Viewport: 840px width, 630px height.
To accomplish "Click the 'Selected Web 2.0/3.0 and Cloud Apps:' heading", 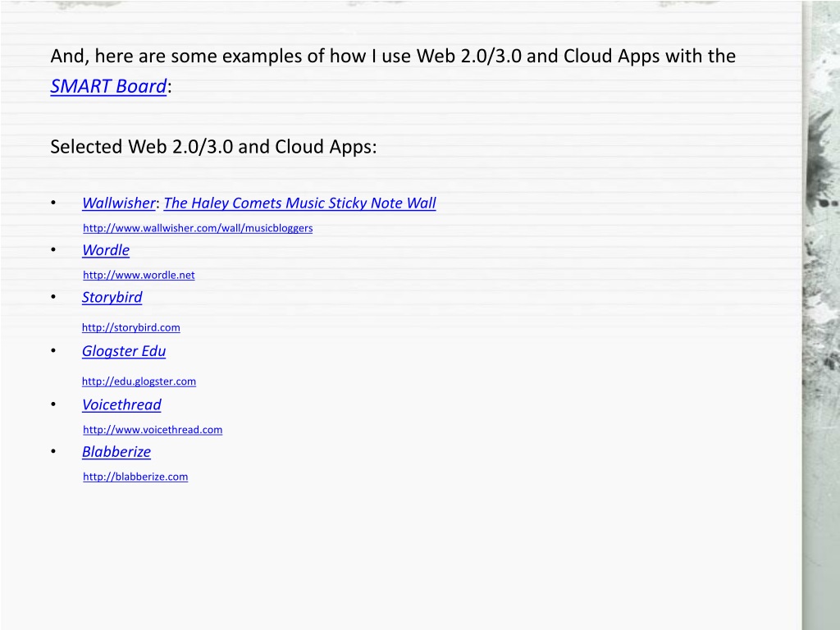I will [214, 147].
